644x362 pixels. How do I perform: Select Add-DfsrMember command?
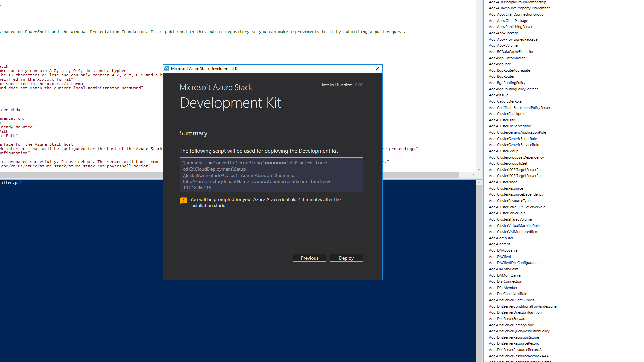coord(503,288)
